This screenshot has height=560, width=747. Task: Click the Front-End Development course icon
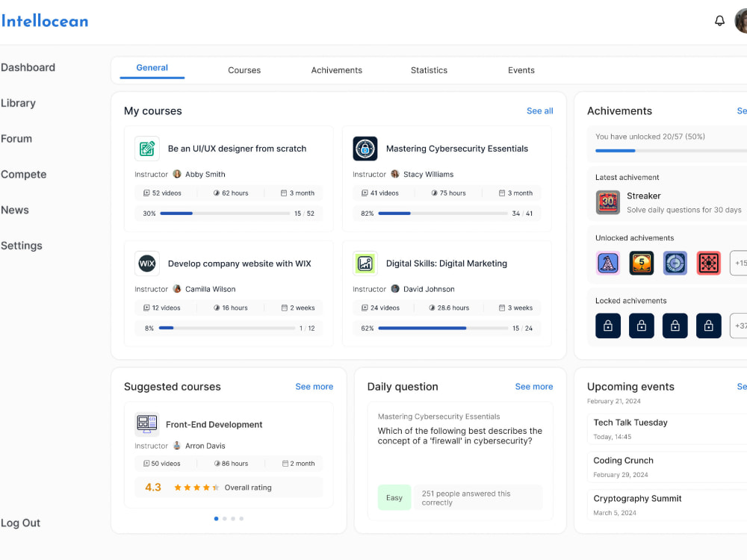coord(146,424)
